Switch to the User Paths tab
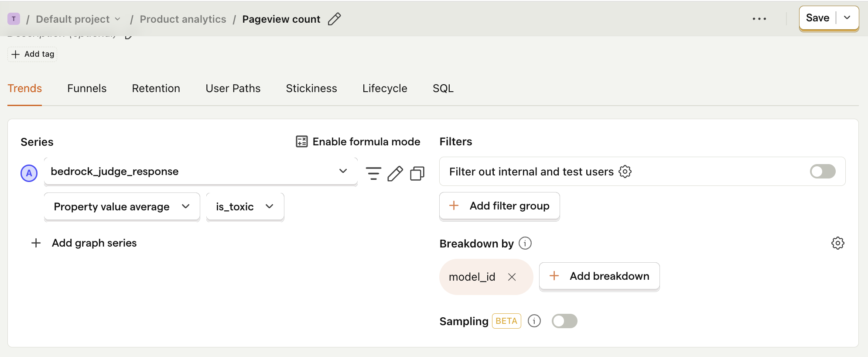Image resolution: width=868 pixels, height=357 pixels. (233, 89)
